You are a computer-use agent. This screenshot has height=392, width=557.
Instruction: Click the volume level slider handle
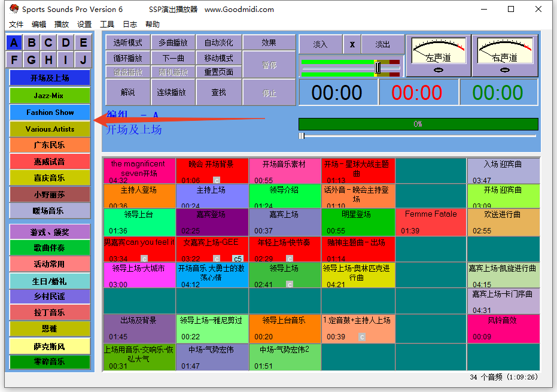click(x=378, y=68)
